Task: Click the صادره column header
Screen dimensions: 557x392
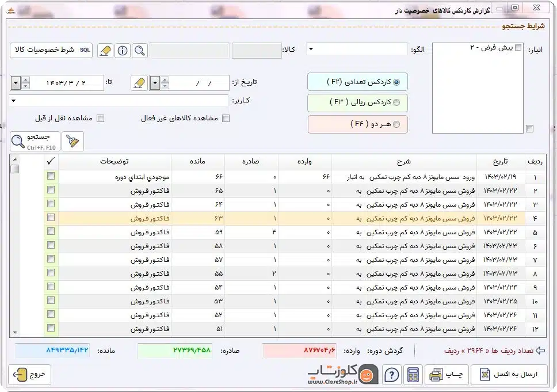Action: tap(251, 162)
